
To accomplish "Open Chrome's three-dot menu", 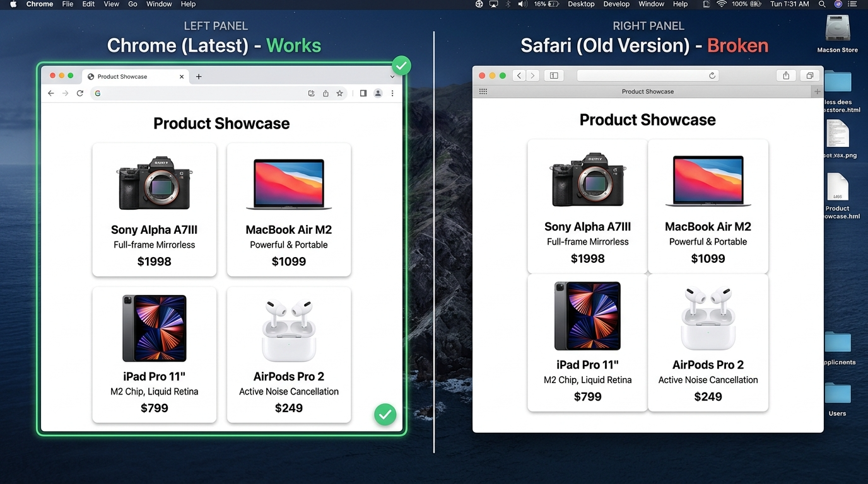I will (x=392, y=93).
